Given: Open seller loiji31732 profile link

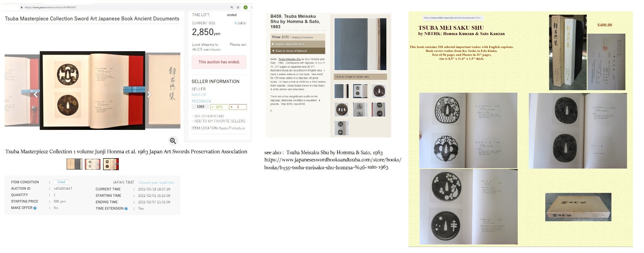Looking at the screenshot, I should pos(199,94).
